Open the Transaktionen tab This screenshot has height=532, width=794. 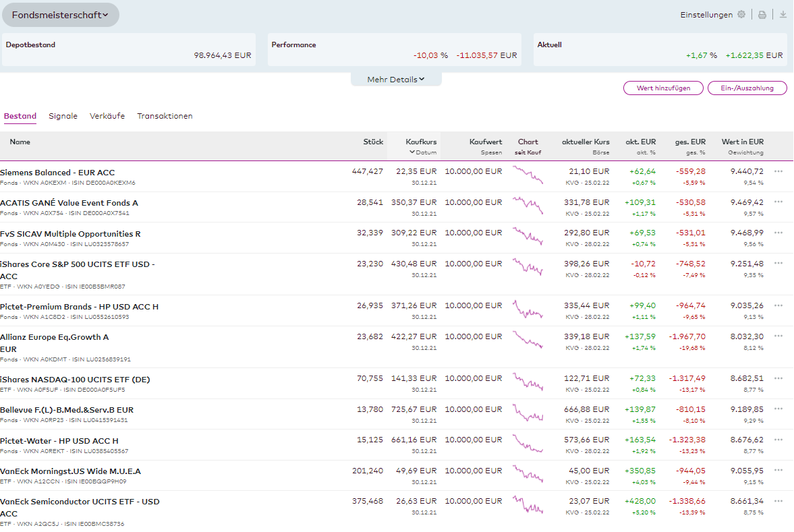[x=165, y=116]
